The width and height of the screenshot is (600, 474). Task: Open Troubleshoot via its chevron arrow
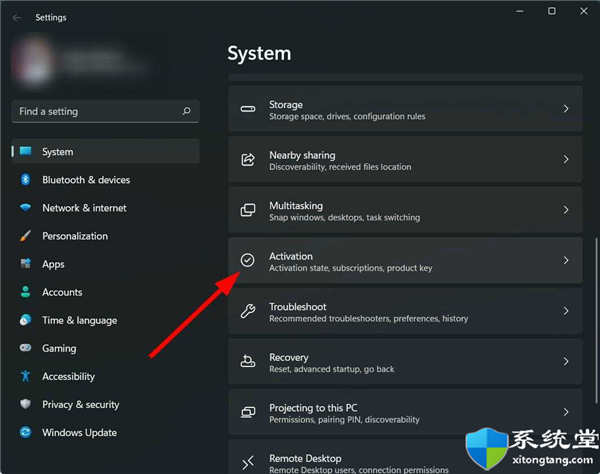(566, 311)
